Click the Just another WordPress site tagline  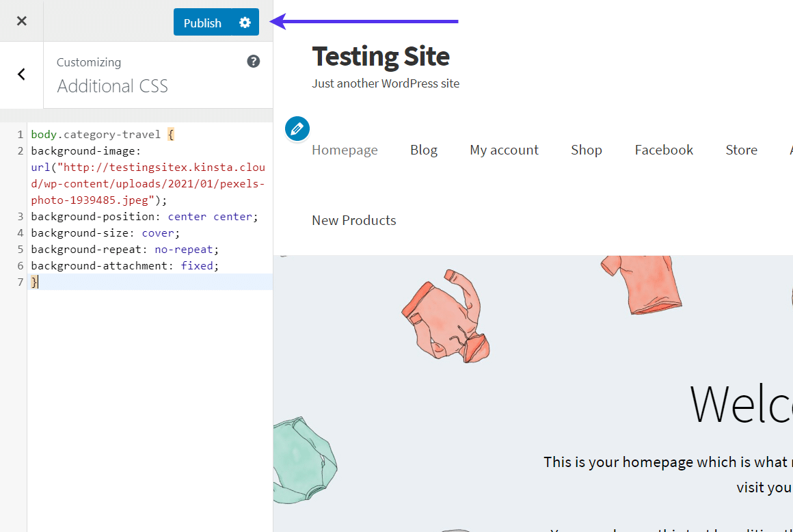tap(386, 83)
